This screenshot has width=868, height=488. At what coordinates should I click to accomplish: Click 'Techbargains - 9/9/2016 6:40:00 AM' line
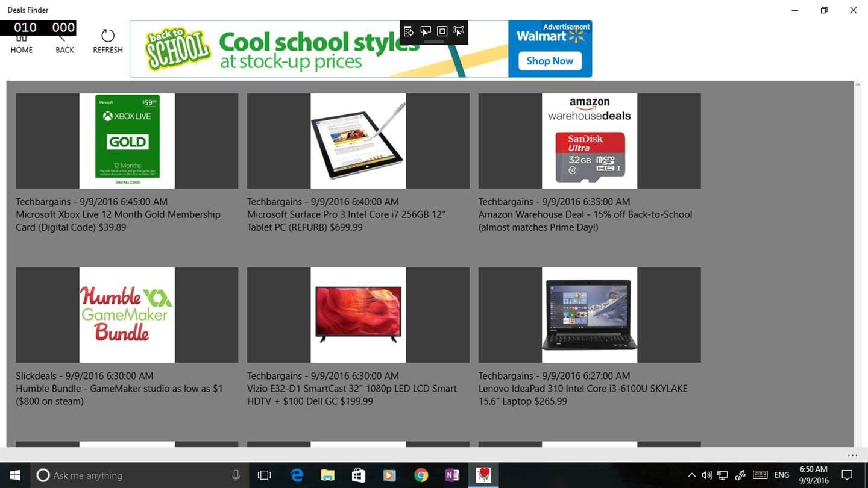323,202
